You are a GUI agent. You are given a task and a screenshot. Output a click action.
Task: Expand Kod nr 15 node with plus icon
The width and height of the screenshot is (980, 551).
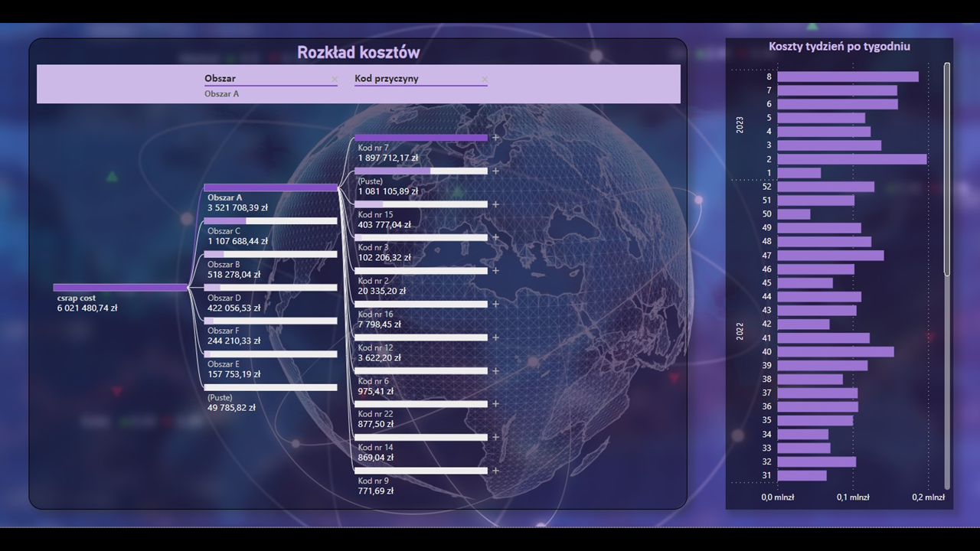point(495,204)
